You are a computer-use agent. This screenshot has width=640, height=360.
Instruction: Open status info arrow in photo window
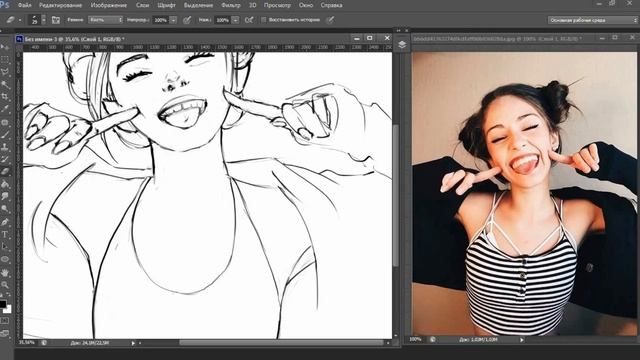coord(522,340)
